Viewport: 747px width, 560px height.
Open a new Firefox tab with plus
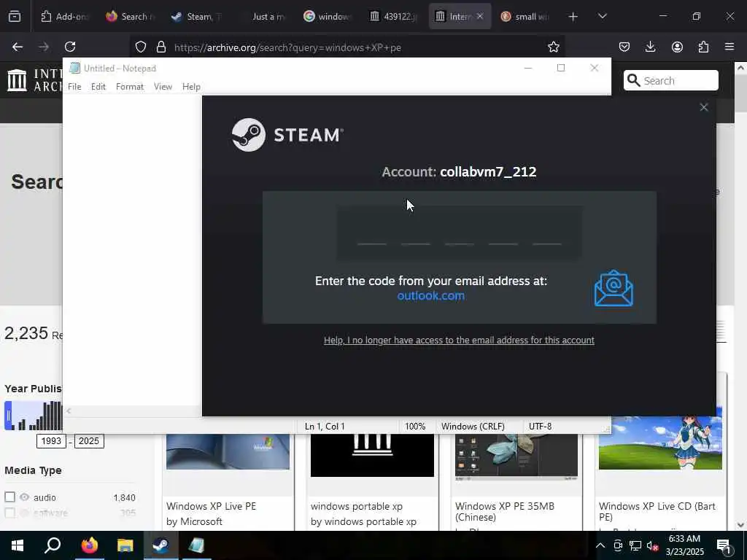pos(573,17)
